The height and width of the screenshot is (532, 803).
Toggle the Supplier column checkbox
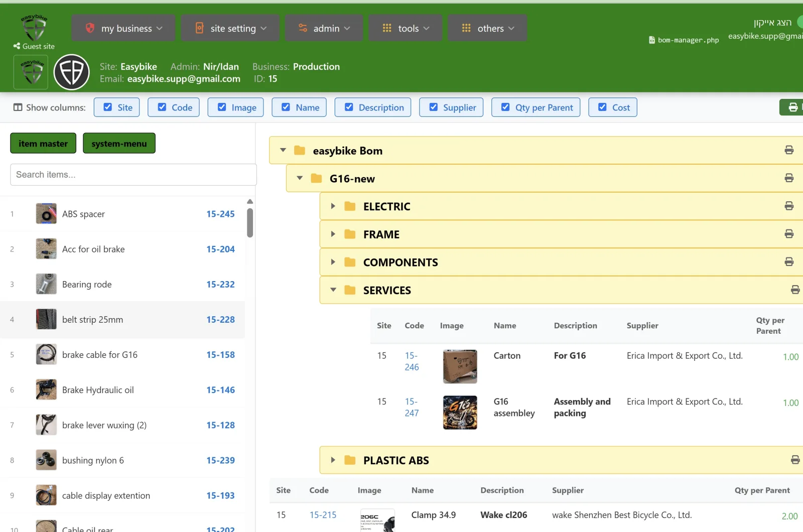pos(433,107)
